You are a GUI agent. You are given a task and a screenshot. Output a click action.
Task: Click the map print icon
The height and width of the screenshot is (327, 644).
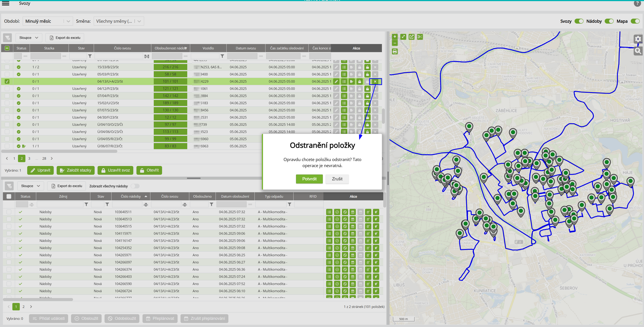(394, 51)
